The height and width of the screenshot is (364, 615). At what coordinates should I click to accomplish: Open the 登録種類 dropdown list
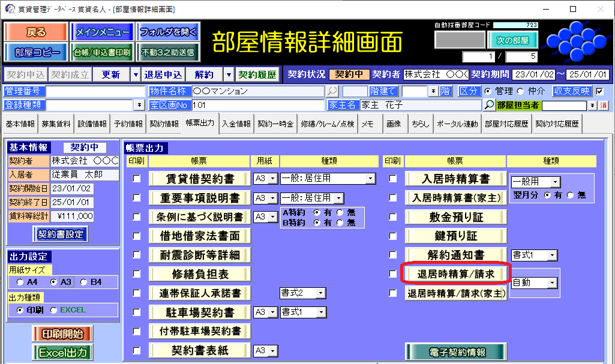point(139,105)
